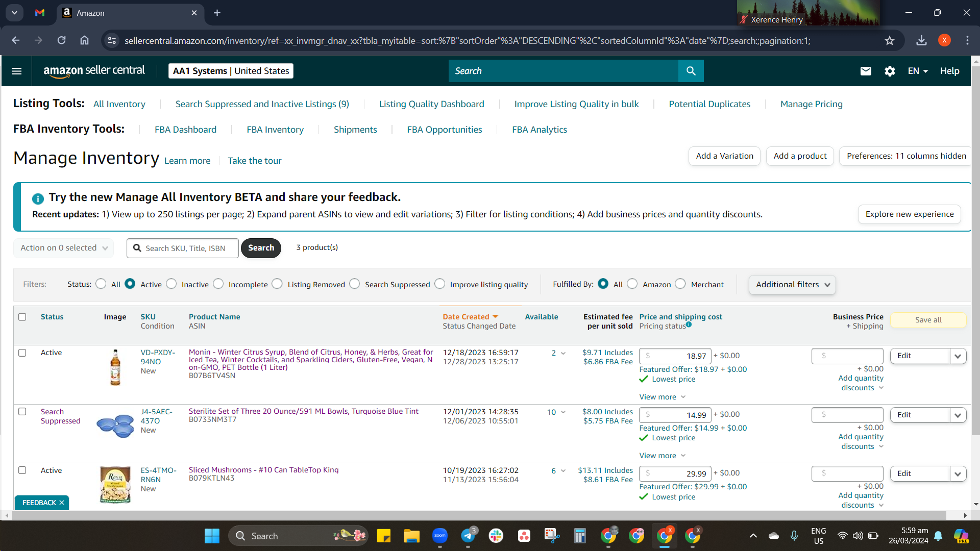Open File Explorer from taskbar

(x=411, y=536)
